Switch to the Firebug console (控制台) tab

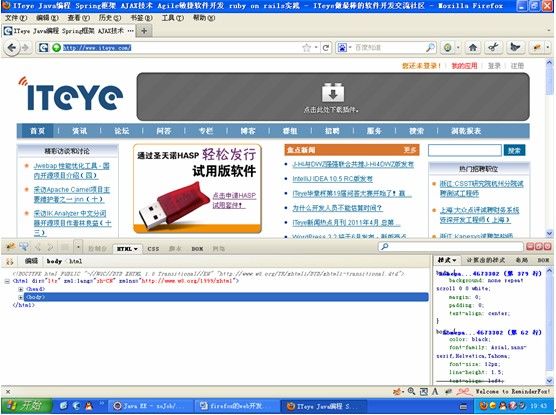97,249
